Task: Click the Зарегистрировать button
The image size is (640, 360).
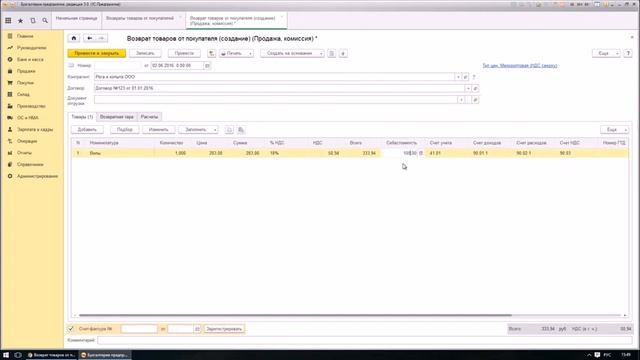Action: (x=224, y=329)
